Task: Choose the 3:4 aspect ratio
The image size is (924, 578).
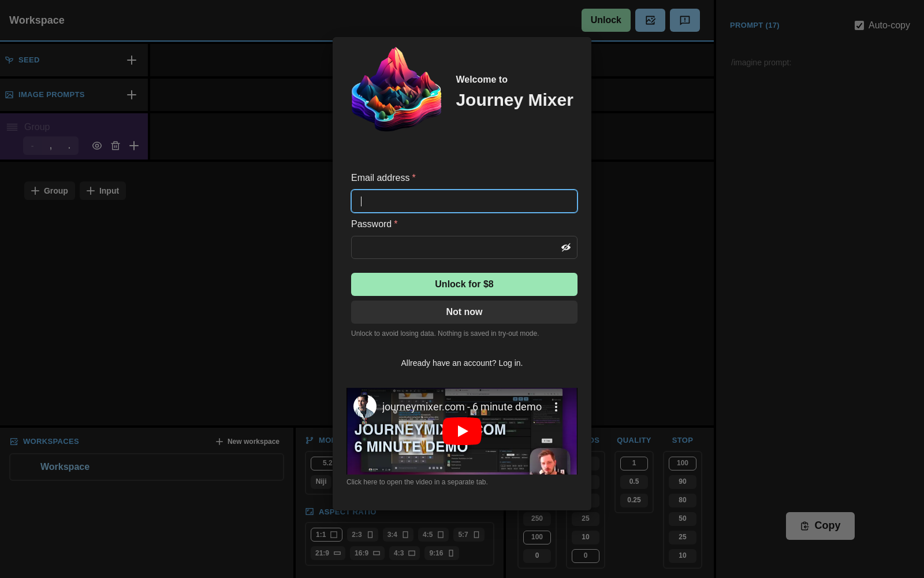Action: coord(398,535)
